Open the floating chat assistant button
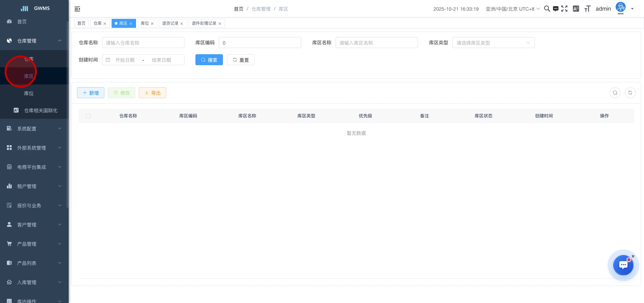Screen dimensions: 644x303 click(x=623, y=265)
